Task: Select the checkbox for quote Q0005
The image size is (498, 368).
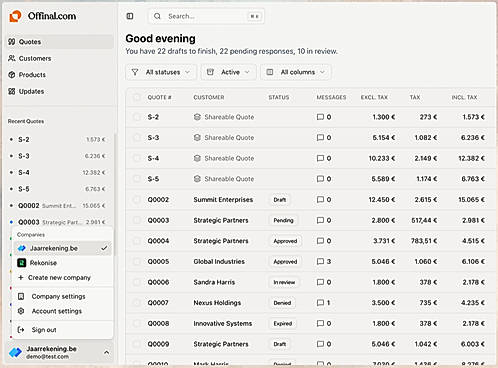Action: coord(137,262)
